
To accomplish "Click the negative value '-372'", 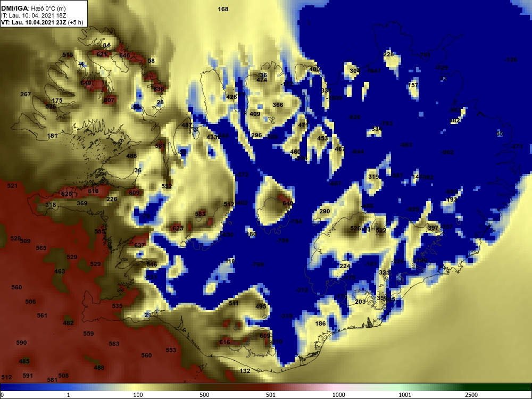I will coord(242,174).
